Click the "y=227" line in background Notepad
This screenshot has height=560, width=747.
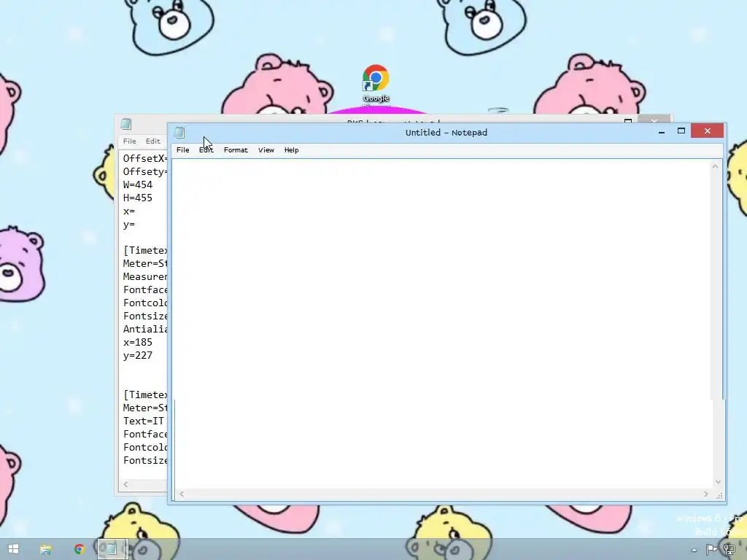138,356
